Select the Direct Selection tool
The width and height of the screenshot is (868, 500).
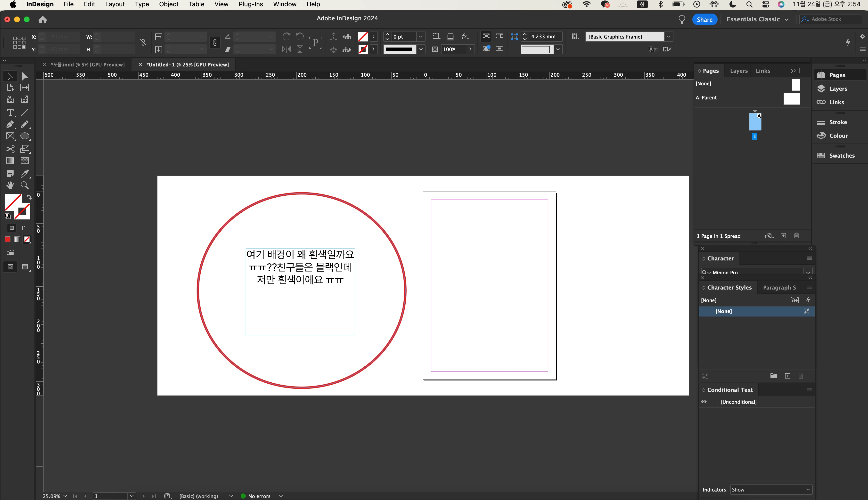[x=25, y=76]
